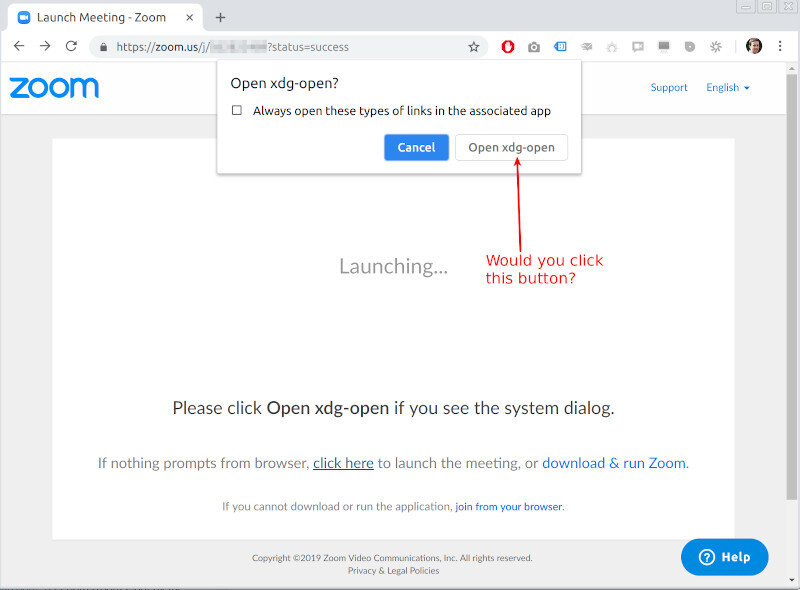Click the 'Launching...' text

pos(393,266)
